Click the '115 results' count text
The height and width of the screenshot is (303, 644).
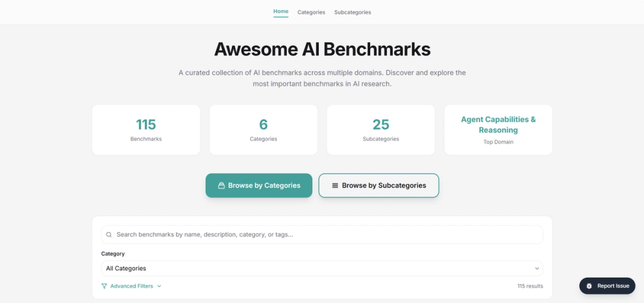tap(530, 286)
